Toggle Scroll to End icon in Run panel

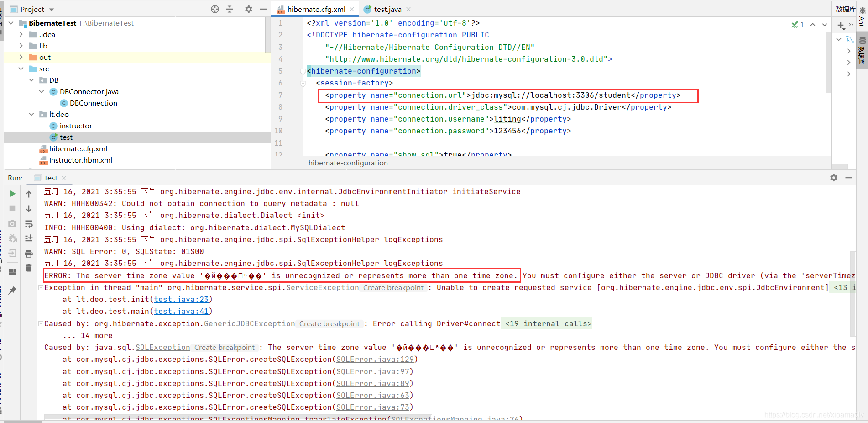click(29, 238)
